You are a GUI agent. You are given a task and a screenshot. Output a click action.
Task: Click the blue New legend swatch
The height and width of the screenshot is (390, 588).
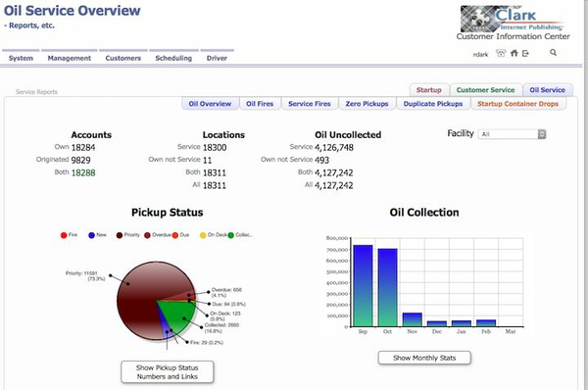point(91,235)
